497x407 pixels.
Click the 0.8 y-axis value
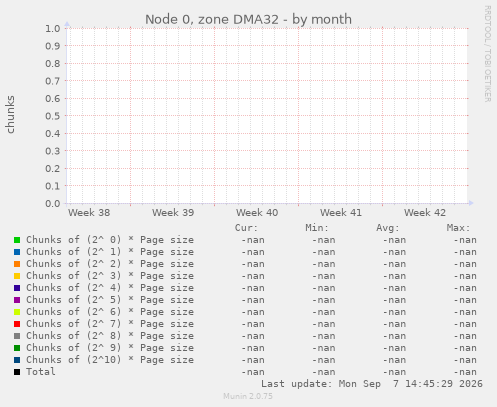click(53, 63)
